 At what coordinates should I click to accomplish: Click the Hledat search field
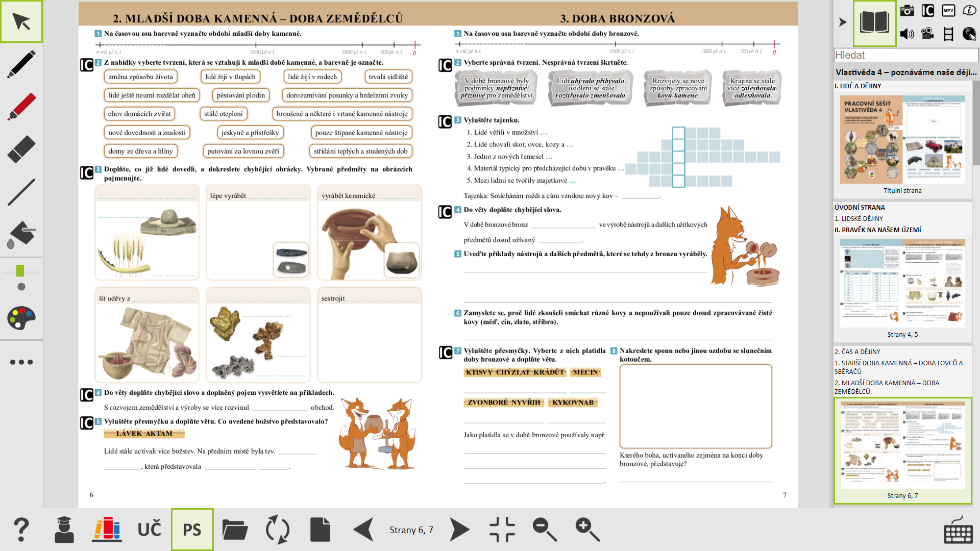906,55
